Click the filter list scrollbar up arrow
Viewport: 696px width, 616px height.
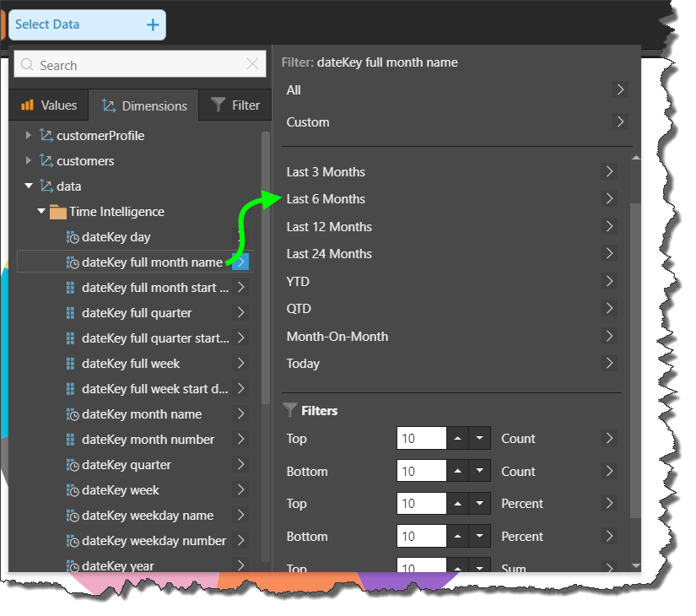tap(635, 158)
